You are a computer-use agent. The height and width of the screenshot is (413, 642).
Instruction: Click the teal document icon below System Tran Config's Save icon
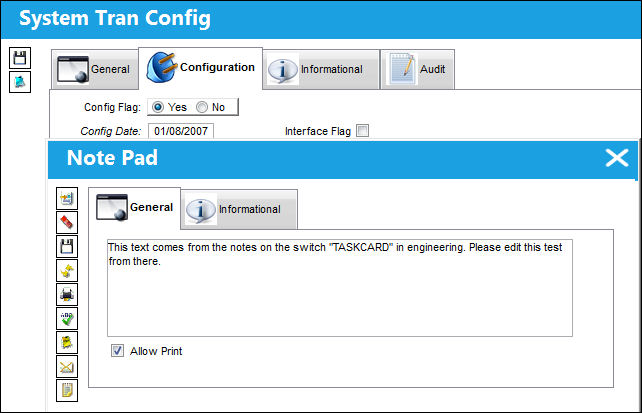click(x=20, y=82)
